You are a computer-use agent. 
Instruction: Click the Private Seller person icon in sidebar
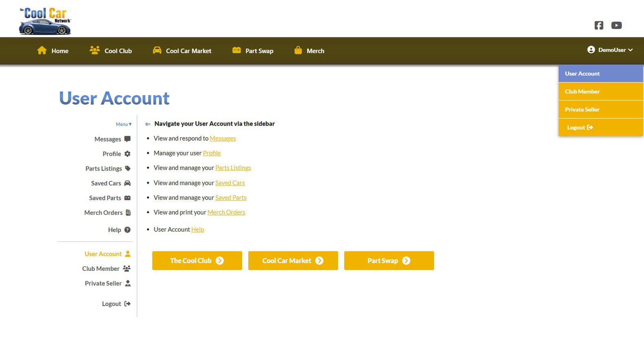point(128,283)
